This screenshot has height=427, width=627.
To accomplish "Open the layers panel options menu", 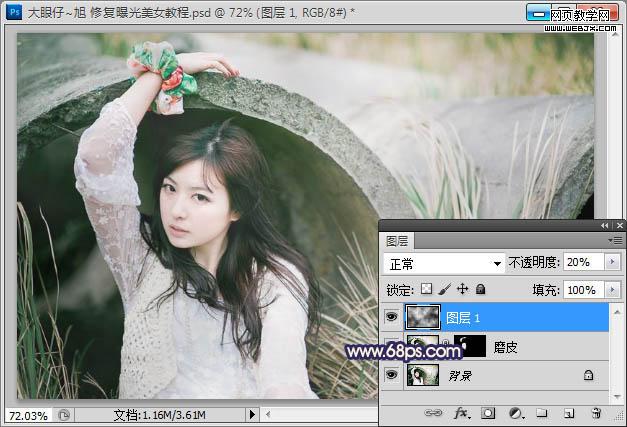I will (x=615, y=240).
